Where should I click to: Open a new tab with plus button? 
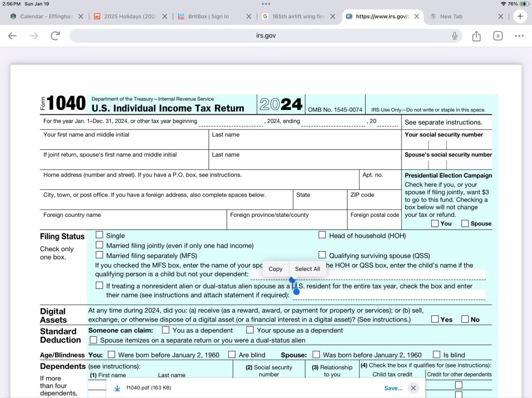[x=520, y=16]
